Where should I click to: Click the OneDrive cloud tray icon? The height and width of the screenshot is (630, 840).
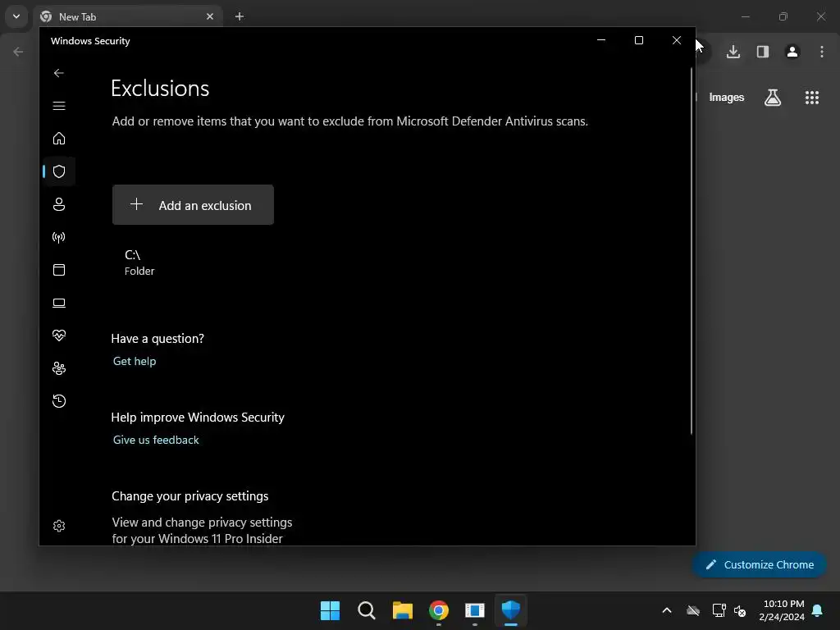pos(693,610)
